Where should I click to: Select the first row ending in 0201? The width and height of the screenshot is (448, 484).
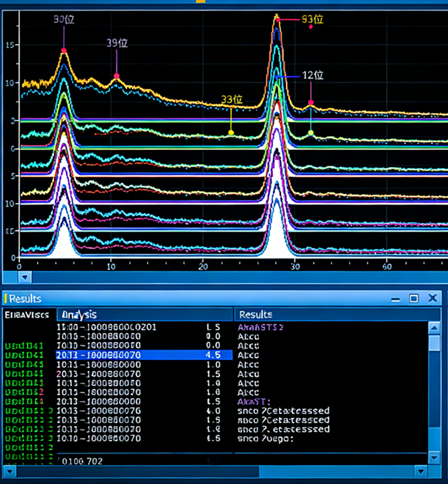point(106,327)
